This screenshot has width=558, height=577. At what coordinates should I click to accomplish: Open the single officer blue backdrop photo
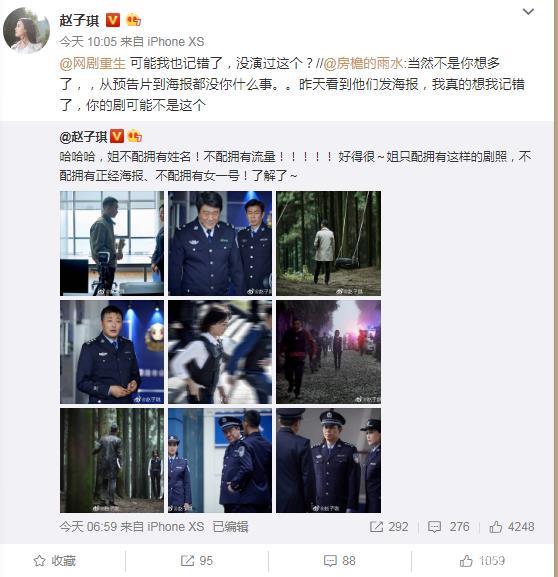point(112,352)
